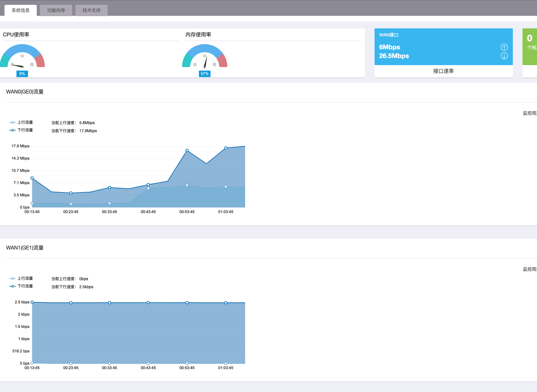This screenshot has height=392, width=537.
Task: Open the 功能向导 tab
Action: [56, 10]
